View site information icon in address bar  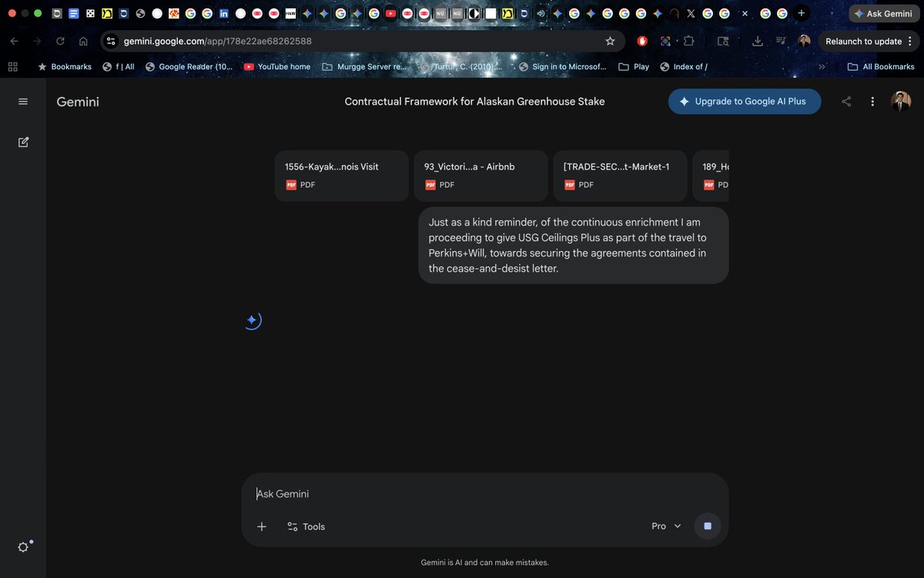pyautogui.click(x=111, y=41)
